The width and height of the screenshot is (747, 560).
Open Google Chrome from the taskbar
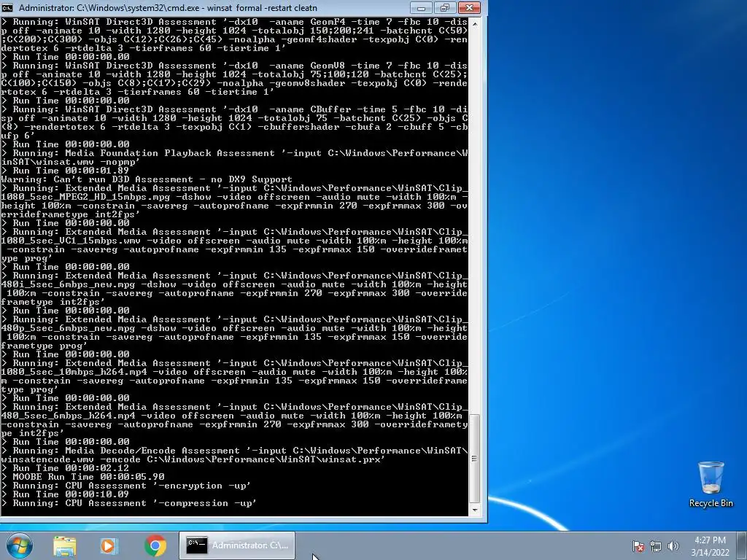click(155, 545)
